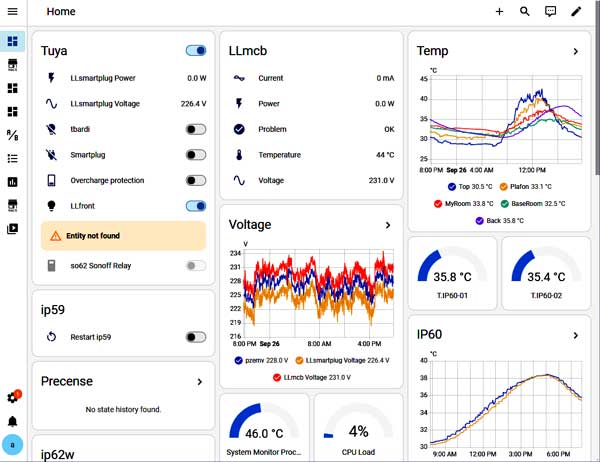Toggle the Tuya card header switch
600x462 pixels.
(196, 51)
